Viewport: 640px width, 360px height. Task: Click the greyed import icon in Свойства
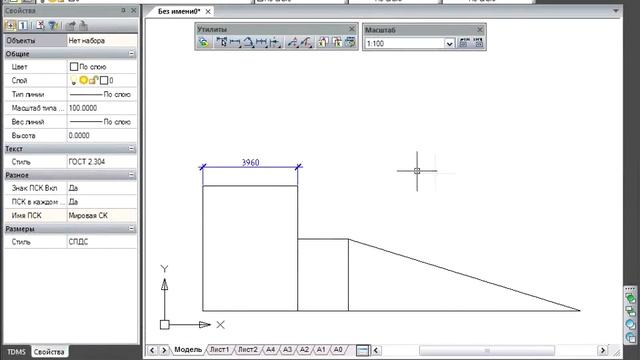83,25
